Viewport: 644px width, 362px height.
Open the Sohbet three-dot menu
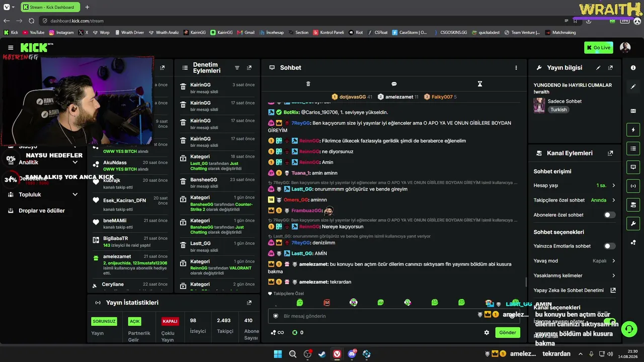516,67
